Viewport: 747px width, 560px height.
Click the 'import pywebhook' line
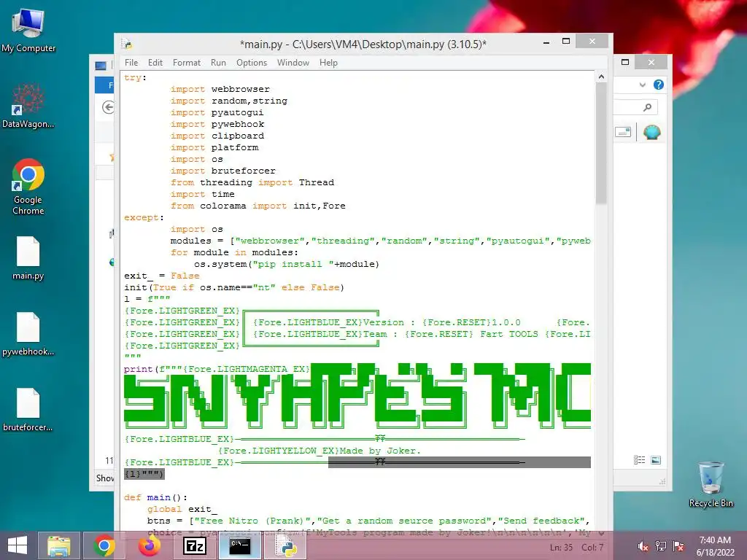click(x=217, y=124)
